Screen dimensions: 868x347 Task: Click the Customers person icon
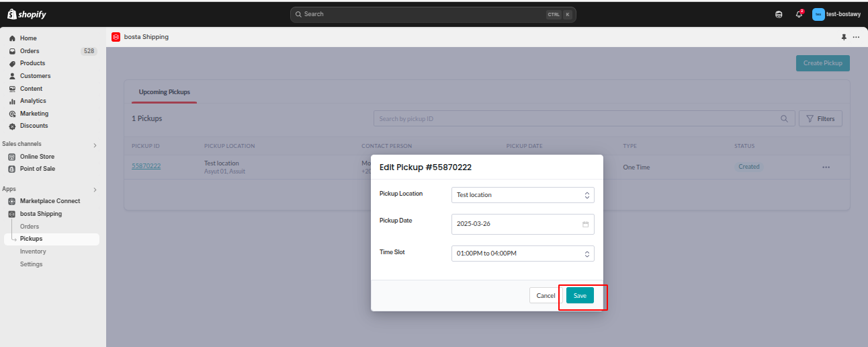point(12,76)
